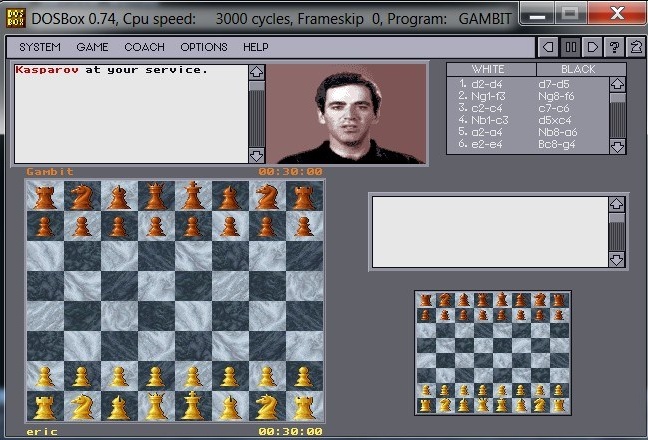This screenshot has height=440, width=648.
Task: Click the DOSBox title bar icon
Action: pos(16,18)
